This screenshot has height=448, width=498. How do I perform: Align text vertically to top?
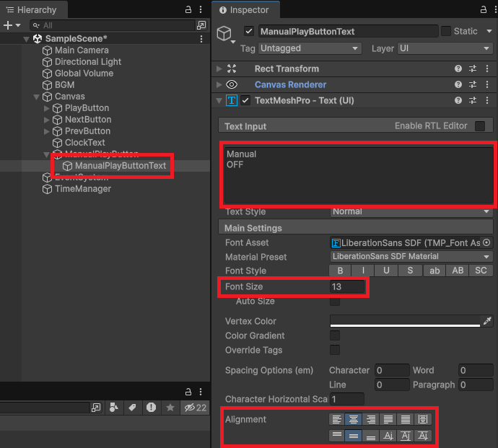tap(336, 435)
